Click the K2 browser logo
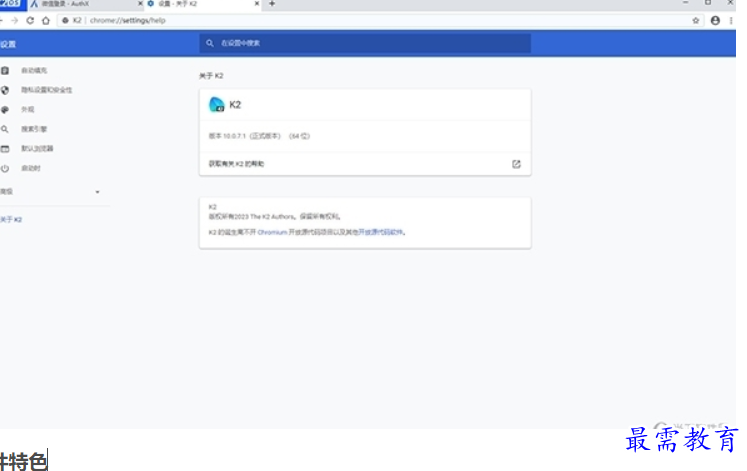Image resolution: width=747 pixels, height=471 pixels. (217, 105)
